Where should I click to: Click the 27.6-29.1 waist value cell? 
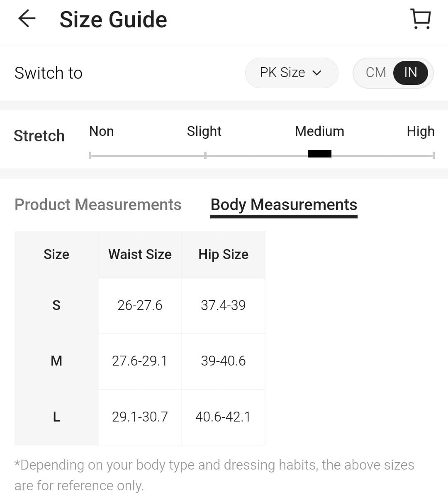pyautogui.click(x=140, y=361)
